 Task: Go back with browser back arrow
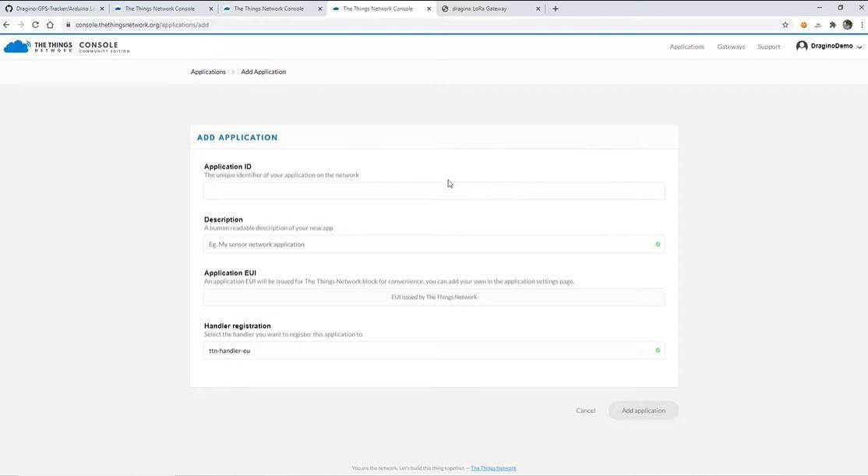[x=7, y=25]
